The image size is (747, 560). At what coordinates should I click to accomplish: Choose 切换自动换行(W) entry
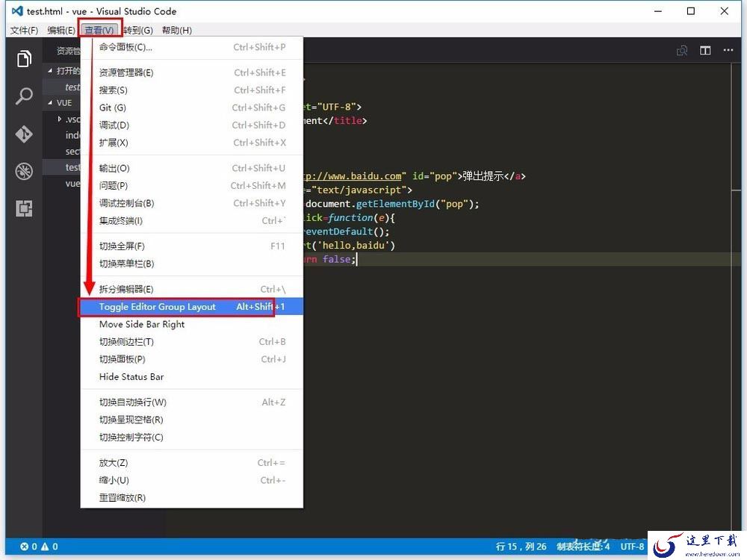(192, 402)
